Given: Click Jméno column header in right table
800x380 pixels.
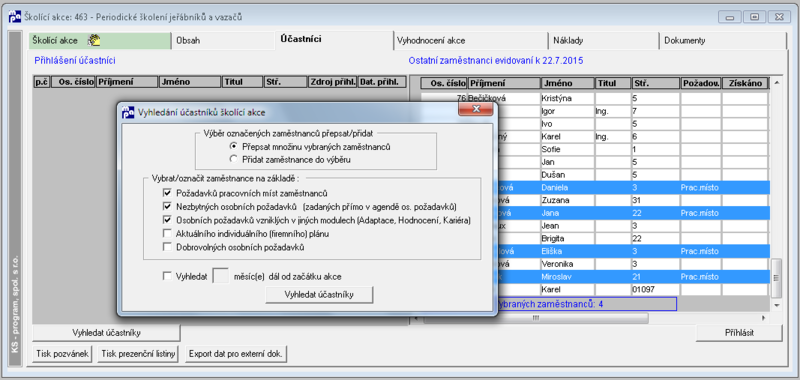Looking at the screenshot, I should (567, 83).
